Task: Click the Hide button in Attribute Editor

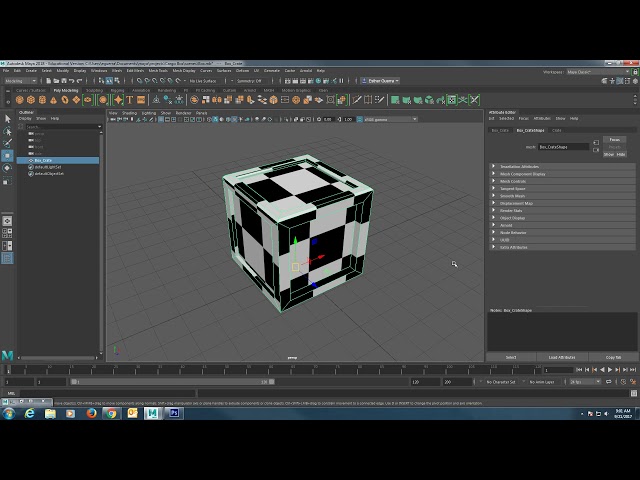Action: point(621,155)
